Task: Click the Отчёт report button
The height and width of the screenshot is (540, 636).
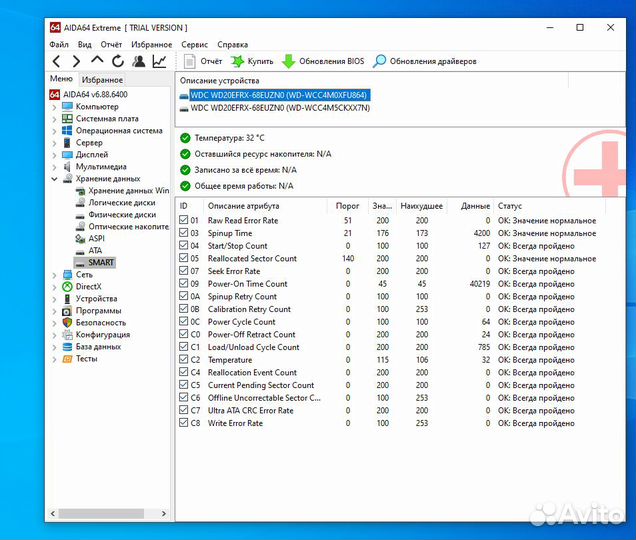Action: (x=203, y=62)
